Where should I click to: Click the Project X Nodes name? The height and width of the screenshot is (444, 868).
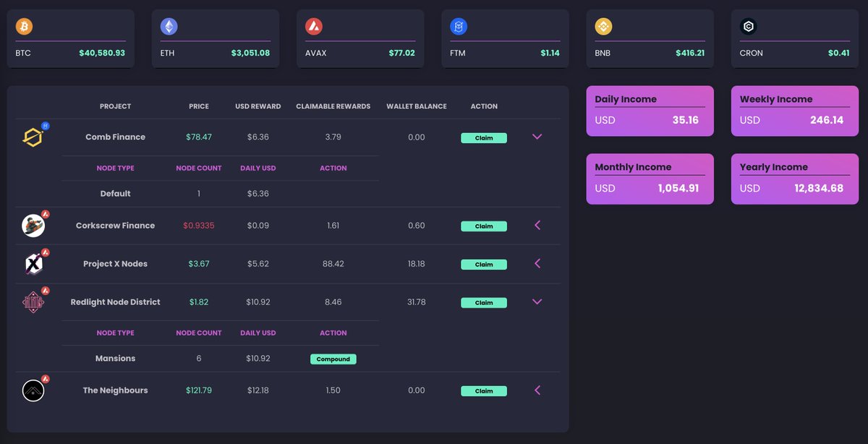coord(116,264)
